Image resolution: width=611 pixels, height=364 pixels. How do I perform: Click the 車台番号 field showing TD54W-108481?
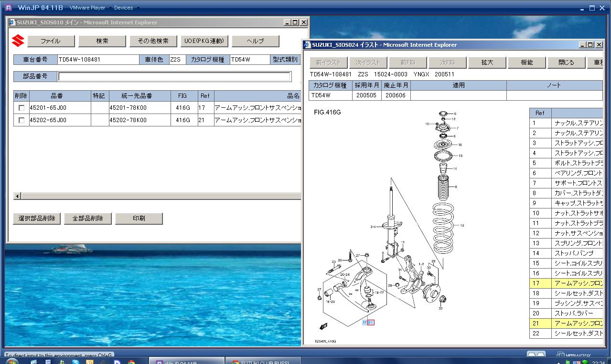98,60
